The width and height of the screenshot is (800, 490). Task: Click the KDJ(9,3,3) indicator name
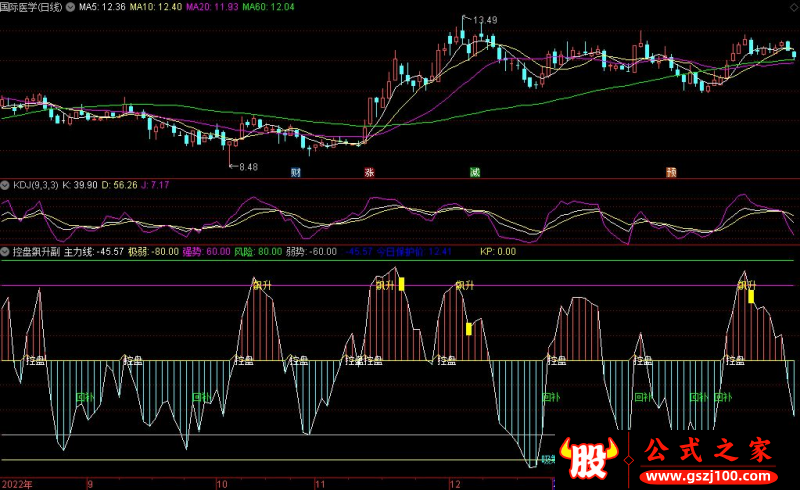click(x=36, y=185)
